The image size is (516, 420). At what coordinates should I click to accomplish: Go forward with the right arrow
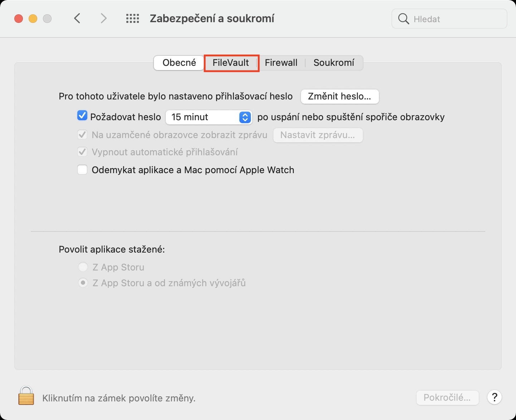[x=103, y=18]
